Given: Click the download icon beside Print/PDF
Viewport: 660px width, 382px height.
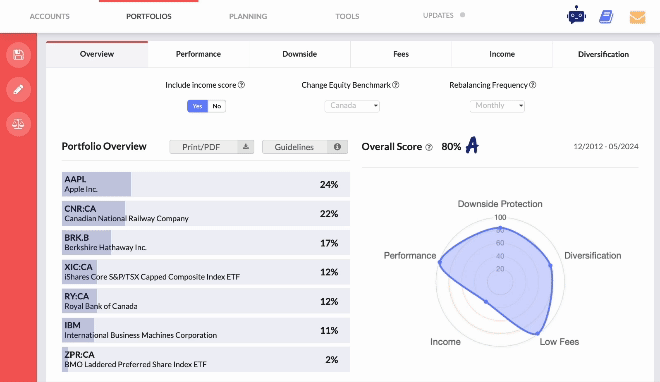Looking at the screenshot, I should point(246,147).
